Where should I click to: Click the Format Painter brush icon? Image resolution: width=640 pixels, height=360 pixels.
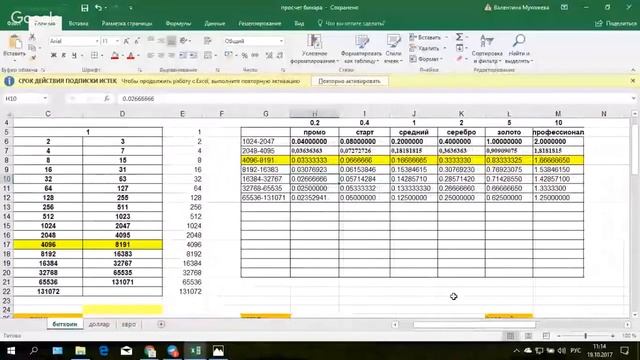pyautogui.click(x=33, y=58)
